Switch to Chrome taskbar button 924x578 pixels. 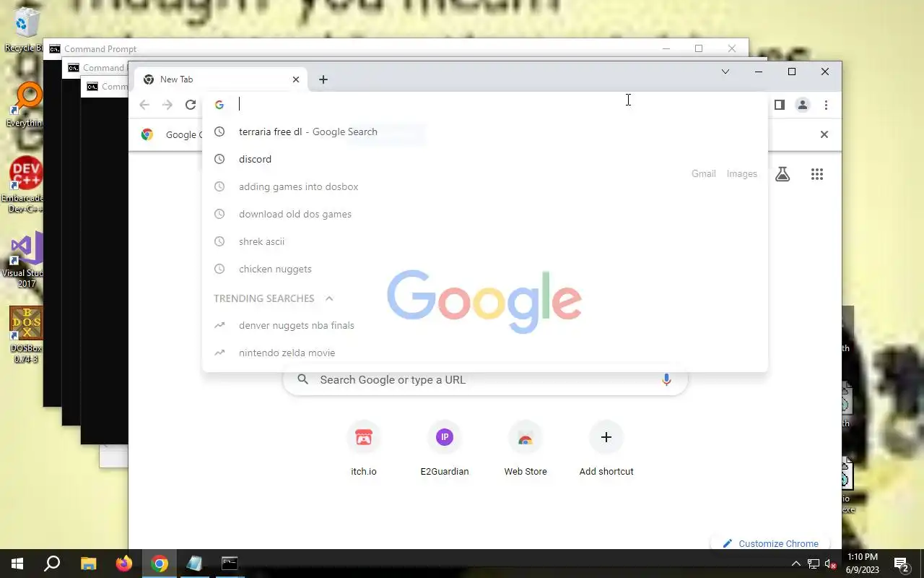[x=160, y=564]
